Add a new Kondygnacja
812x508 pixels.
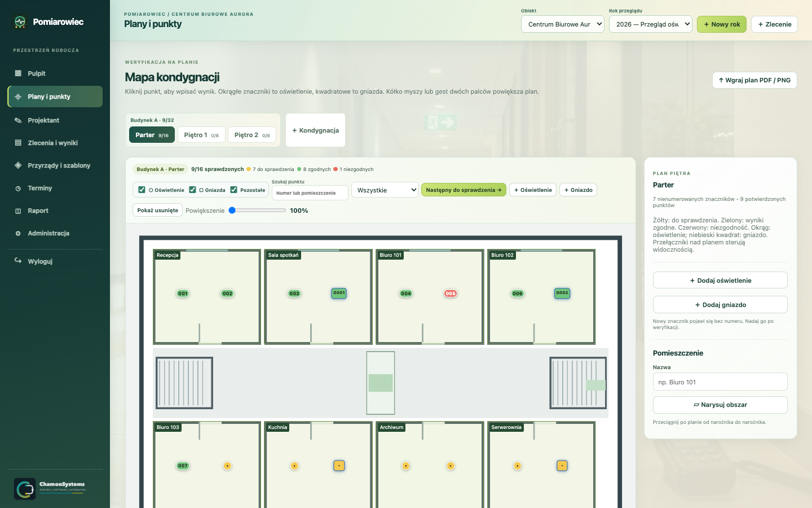(x=315, y=130)
